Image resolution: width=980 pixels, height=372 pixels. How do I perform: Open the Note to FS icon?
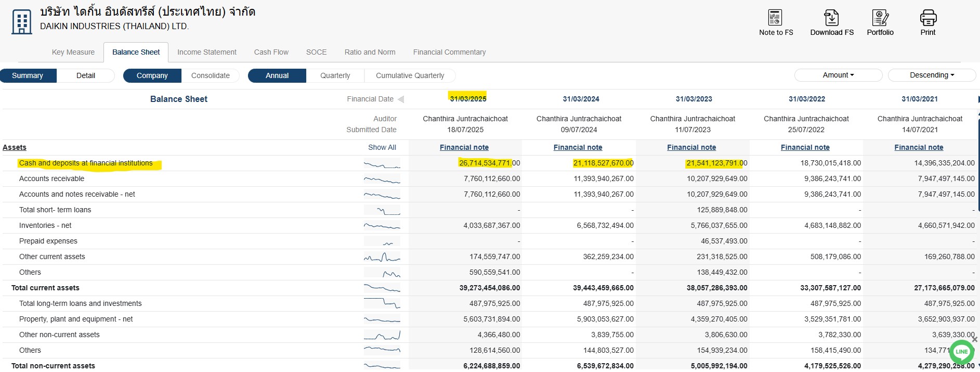pos(775,18)
